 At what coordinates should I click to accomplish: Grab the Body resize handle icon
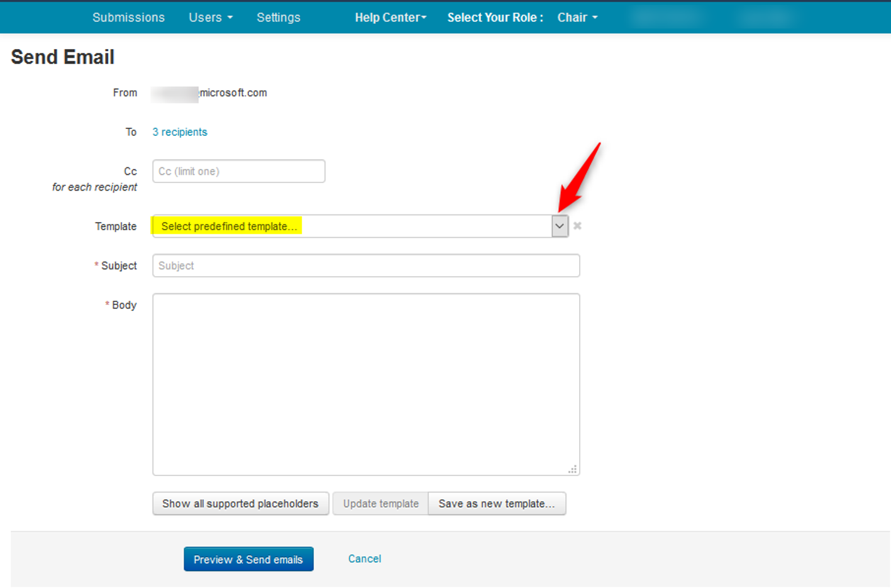pos(572,469)
